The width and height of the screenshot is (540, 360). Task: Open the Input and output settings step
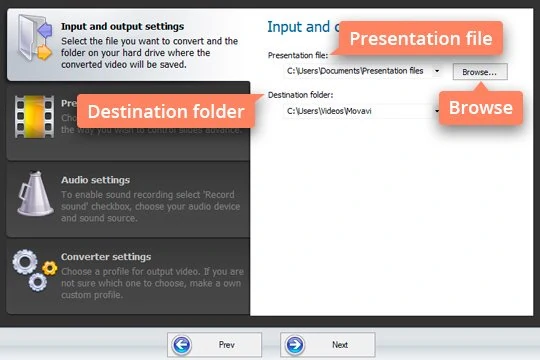(x=128, y=45)
